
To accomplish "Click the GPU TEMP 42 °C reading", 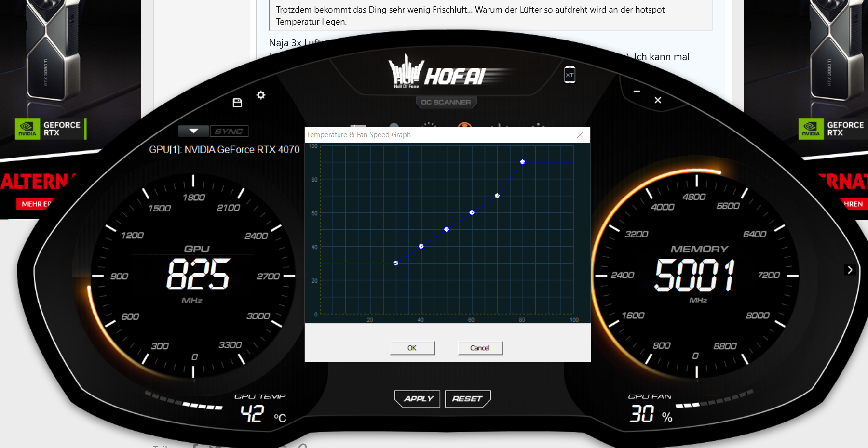I will click(263, 413).
